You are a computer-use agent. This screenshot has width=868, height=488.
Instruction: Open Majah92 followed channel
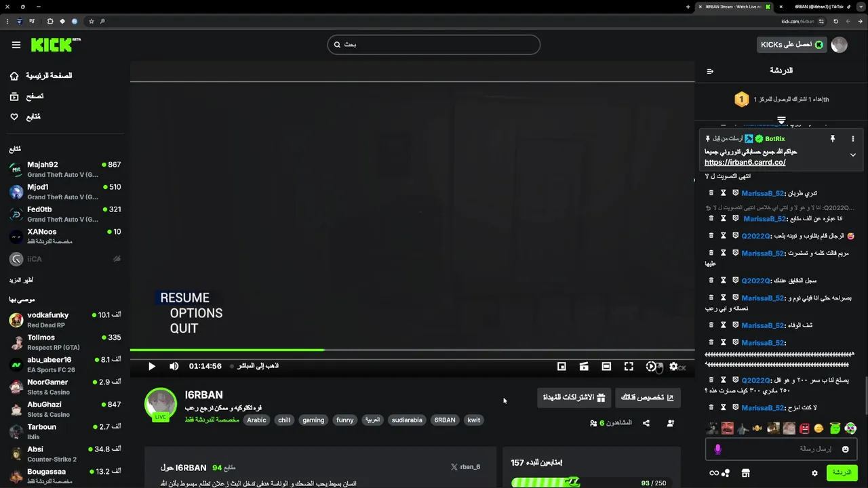coord(65,169)
